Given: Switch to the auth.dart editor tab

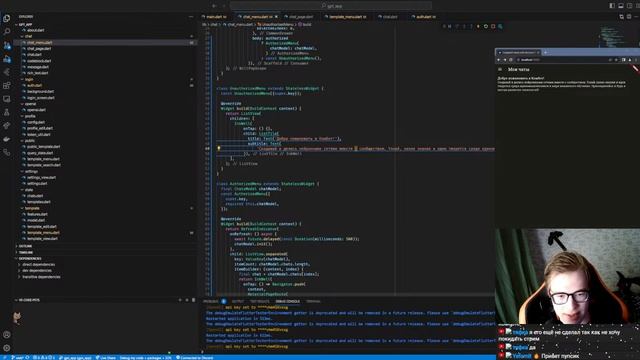Looking at the screenshot, I should (x=426, y=17).
